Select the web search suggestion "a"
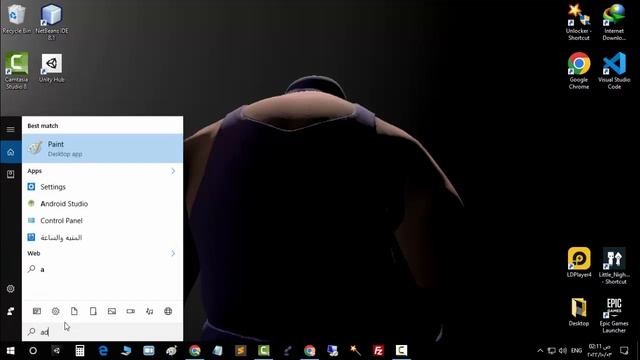This screenshot has height=360, width=640. click(102, 269)
